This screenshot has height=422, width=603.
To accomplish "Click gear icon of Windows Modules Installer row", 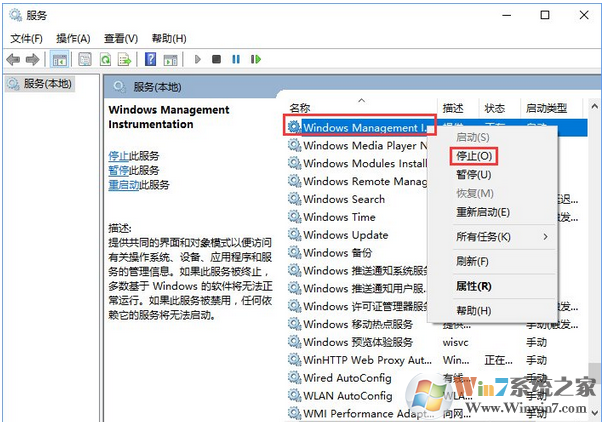I will point(294,163).
